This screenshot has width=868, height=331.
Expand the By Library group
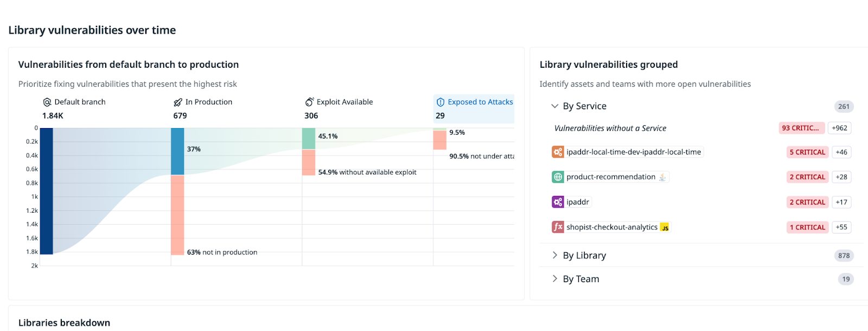554,256
